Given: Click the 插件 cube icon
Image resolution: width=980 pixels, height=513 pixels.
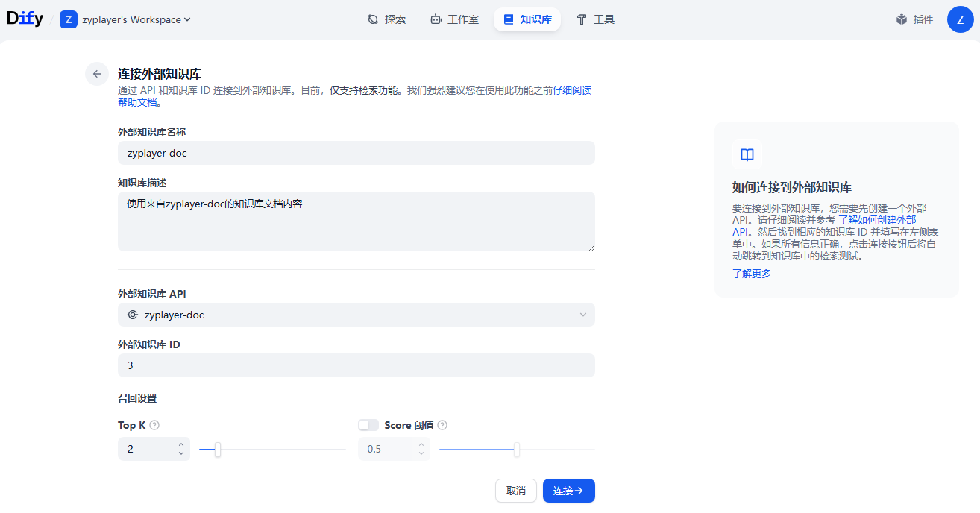Looking at the screenshot, I should click(x=902, y=19).
